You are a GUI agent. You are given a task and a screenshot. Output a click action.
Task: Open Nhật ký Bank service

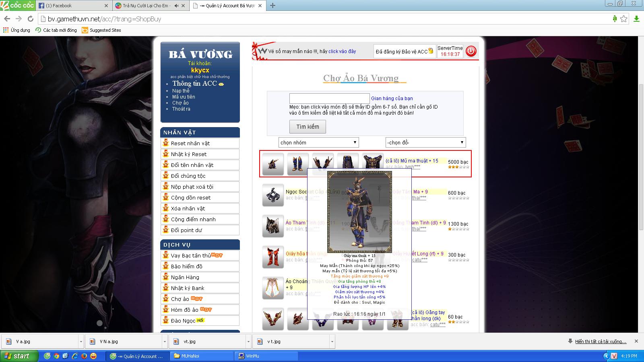point(200,288)
